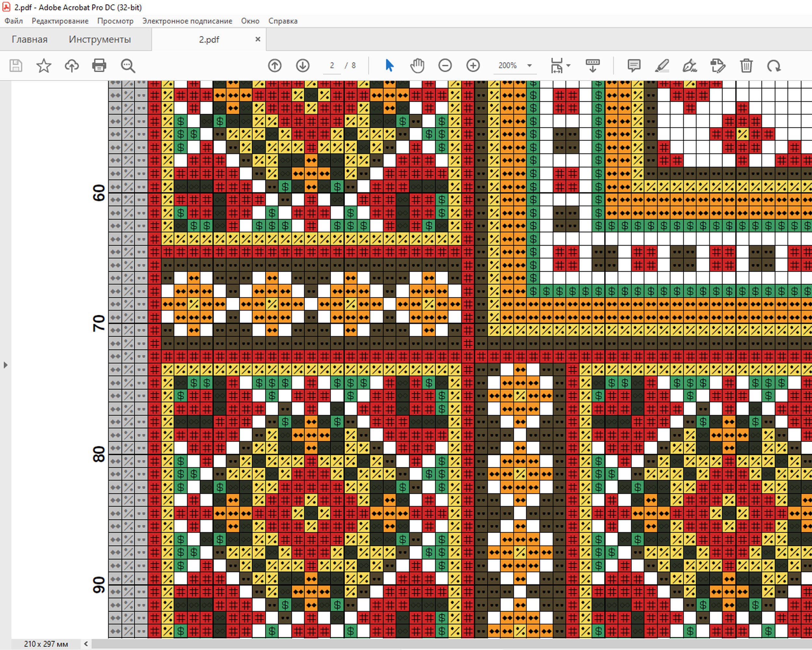Open the search tool

pyautogui.click(x=128, y=66)
